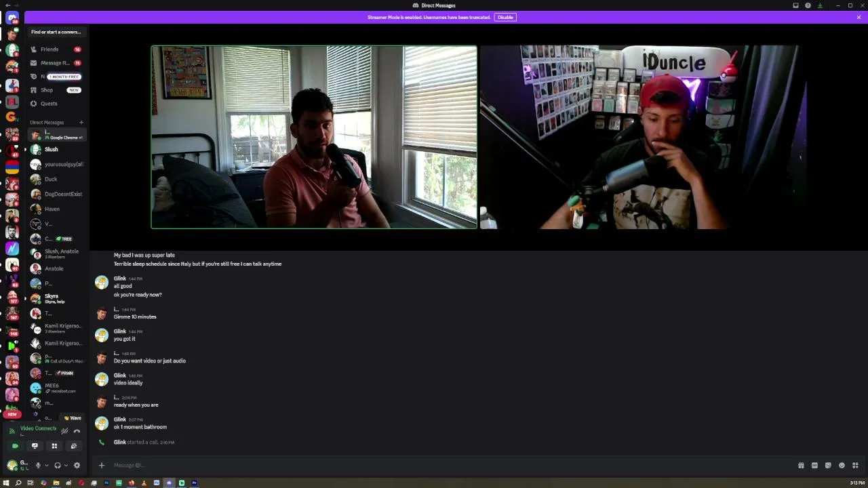Open User Settings gear
The width and height of the screenshot is (868, 488).
[x=77, y=466]
